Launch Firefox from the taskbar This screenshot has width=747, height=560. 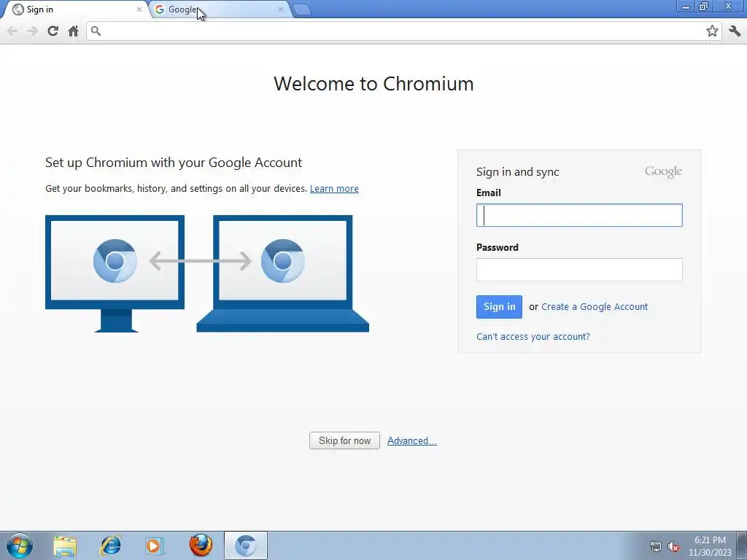point(201,545)
